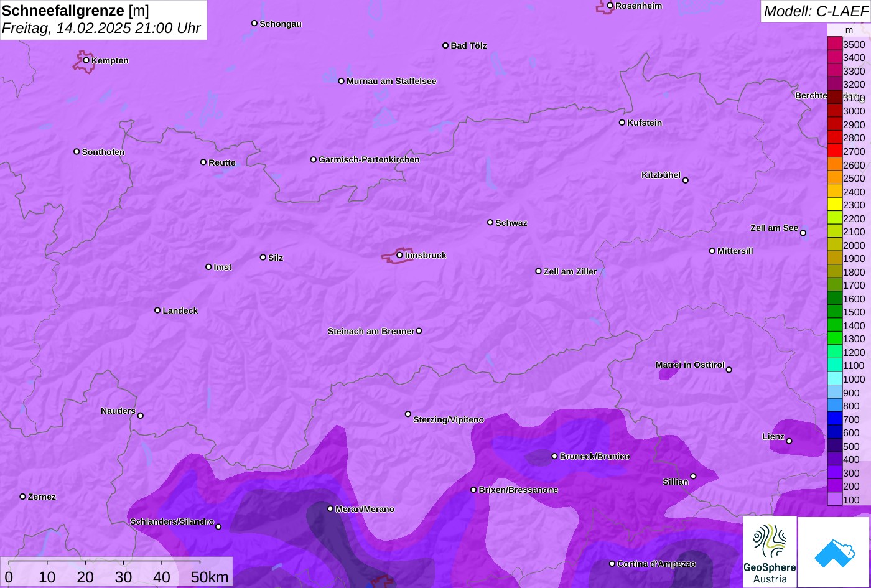Click the 'Steinach am Brenner' label
871x588 pixels.
pos(371,331)
